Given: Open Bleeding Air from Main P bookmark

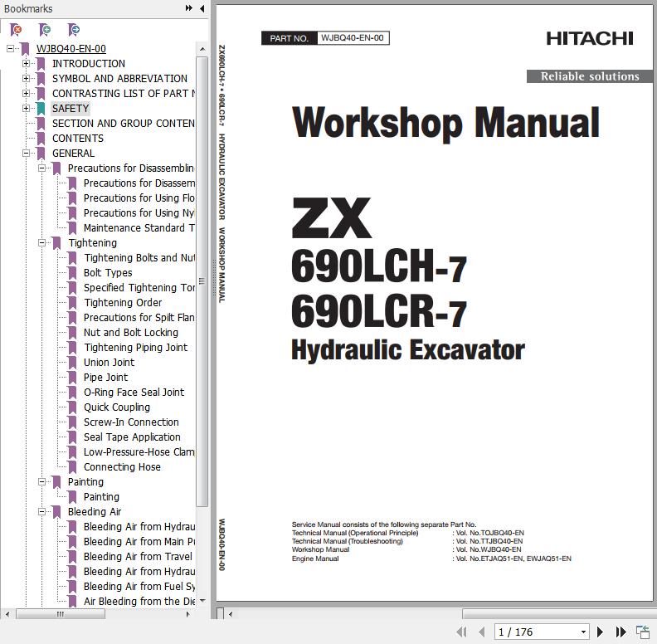Looking at the screenshot, I should coord(139,542).
